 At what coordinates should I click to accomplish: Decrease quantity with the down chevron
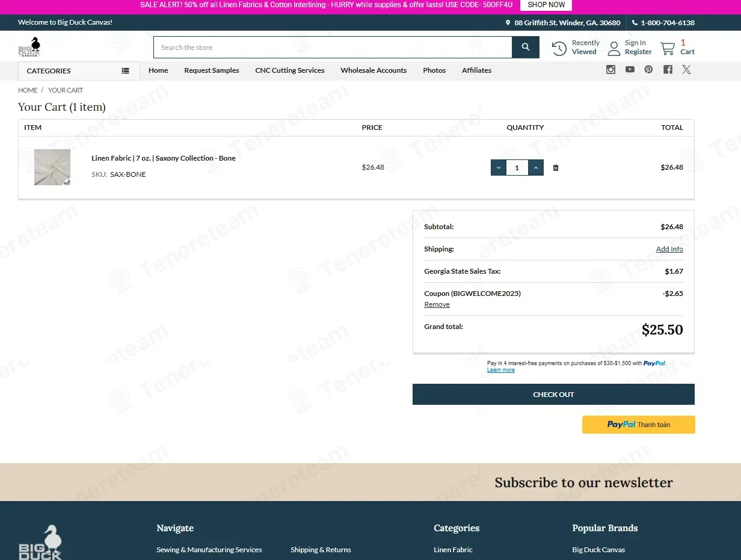point(499,168)
